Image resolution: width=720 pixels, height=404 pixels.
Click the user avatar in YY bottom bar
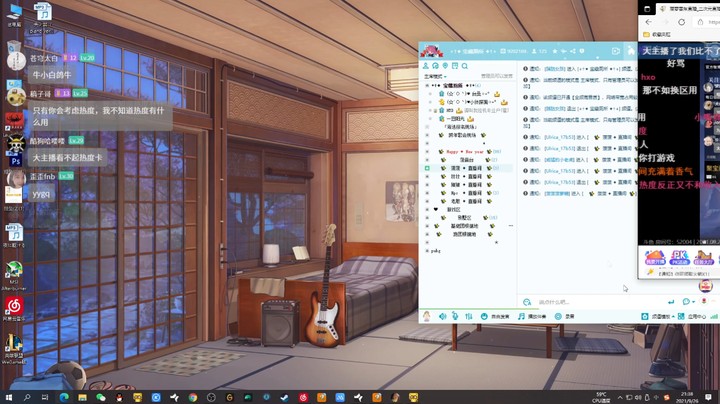pos(427,316)
